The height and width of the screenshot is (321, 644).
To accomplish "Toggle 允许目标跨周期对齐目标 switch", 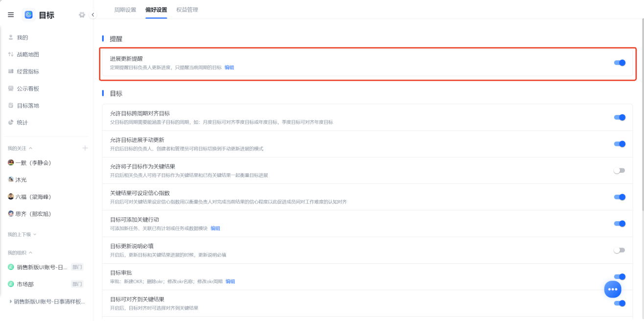I will click(620, 117).
